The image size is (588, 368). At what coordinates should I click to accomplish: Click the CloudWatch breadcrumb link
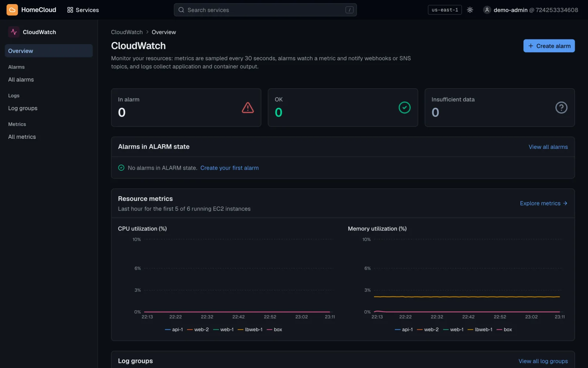[127, 32]
